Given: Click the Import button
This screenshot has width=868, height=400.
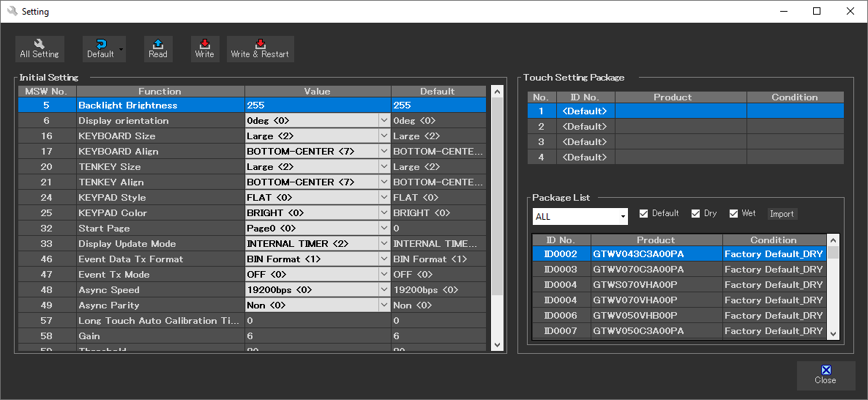Looking at the screenshot, I should (782, 214).
